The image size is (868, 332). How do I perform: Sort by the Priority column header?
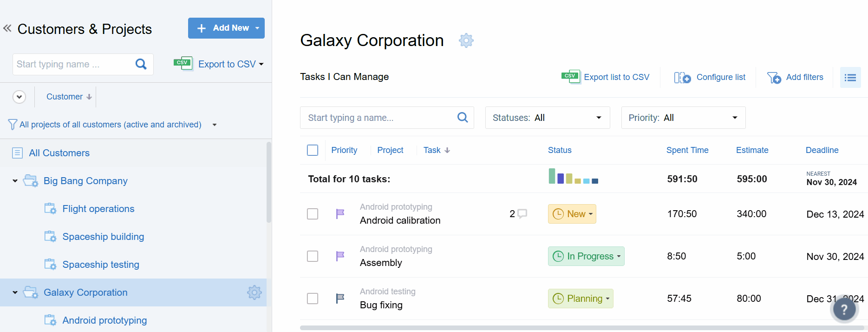tap(344, 150)
